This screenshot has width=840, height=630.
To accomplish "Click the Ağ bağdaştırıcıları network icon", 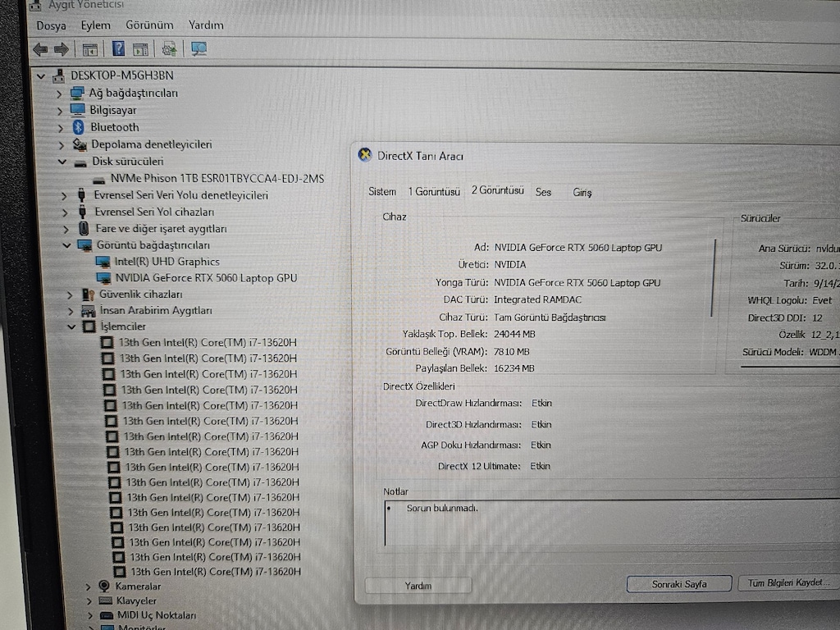I will (77, 94).
